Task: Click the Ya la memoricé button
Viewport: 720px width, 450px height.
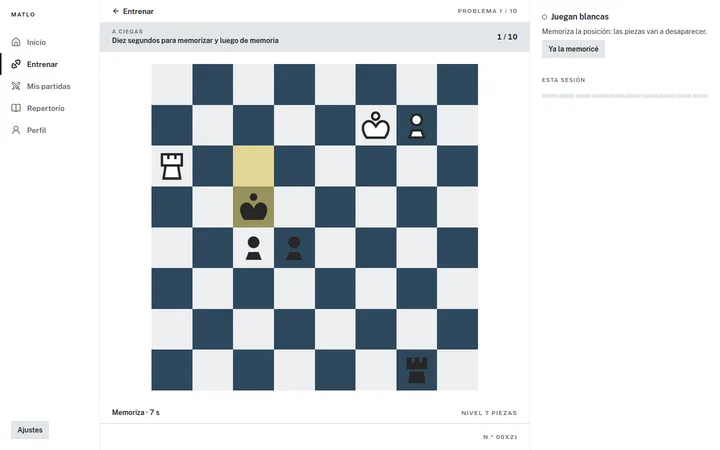Action: tap(573, 49)
